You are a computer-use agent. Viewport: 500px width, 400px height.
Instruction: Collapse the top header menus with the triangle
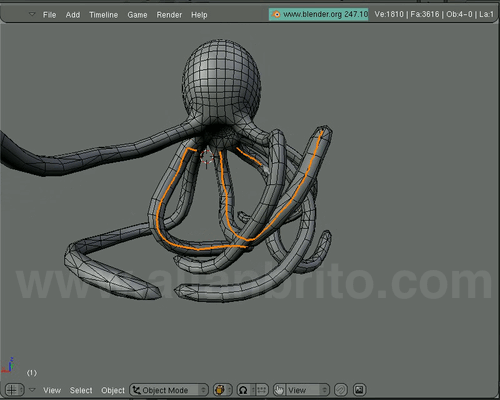click(x=32, y=14)
